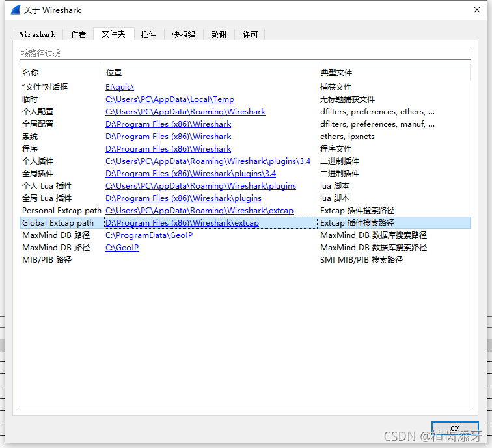Sort by the 位置 column header
The image size is (492, 448).
coord(210,72)
